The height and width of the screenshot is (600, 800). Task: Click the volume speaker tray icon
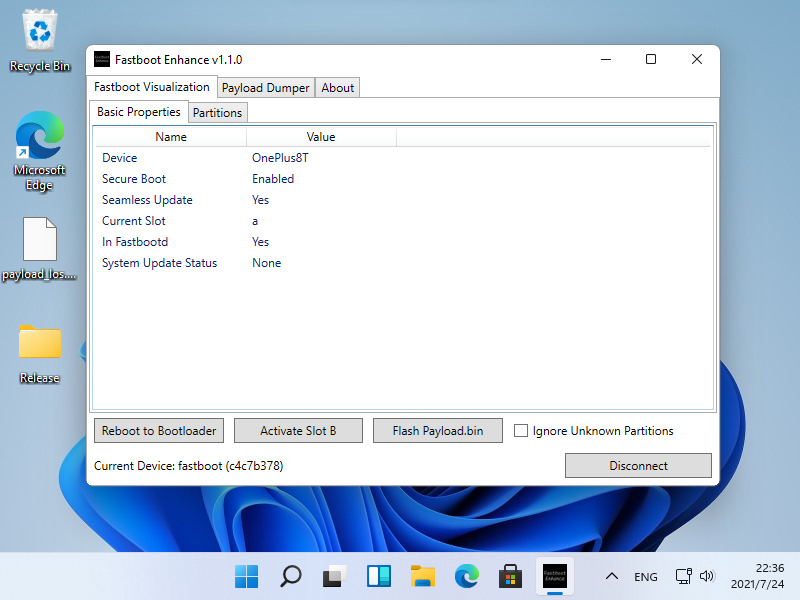(x=707, y=577)
